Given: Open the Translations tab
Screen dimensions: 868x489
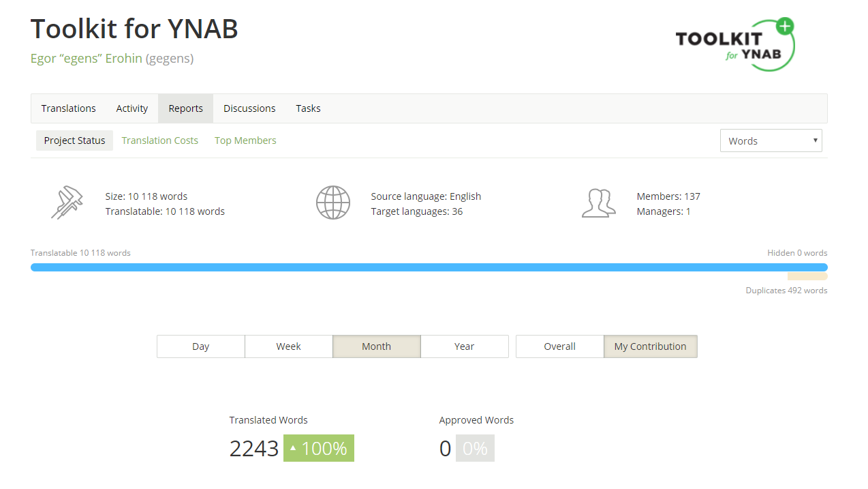Looking at the screenshot, I should tap(68, 108).
